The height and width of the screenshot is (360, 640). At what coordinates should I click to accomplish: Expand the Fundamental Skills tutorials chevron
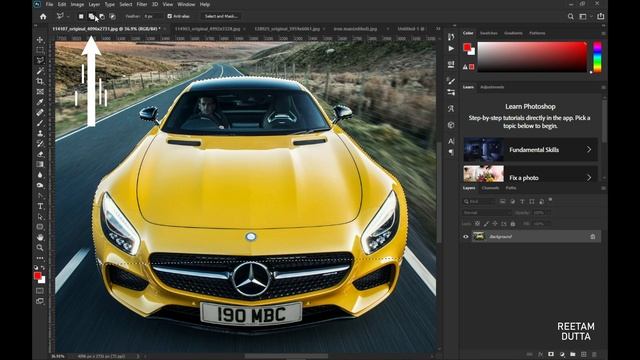click(x=589, y=149)
